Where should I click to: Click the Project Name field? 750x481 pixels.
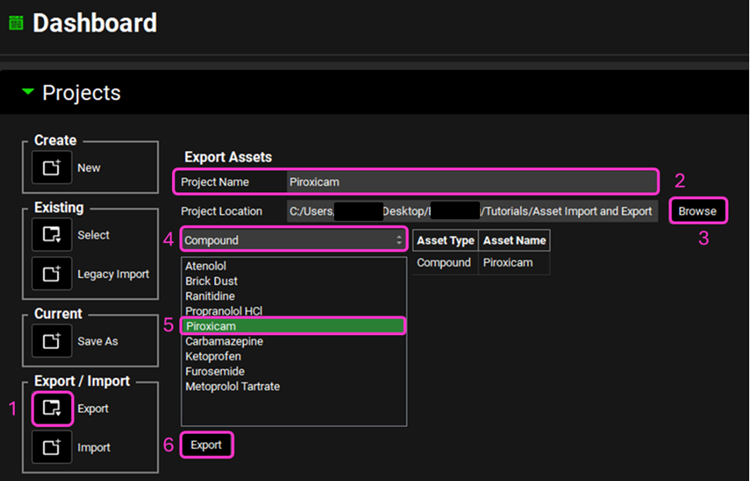coord(470,182)
